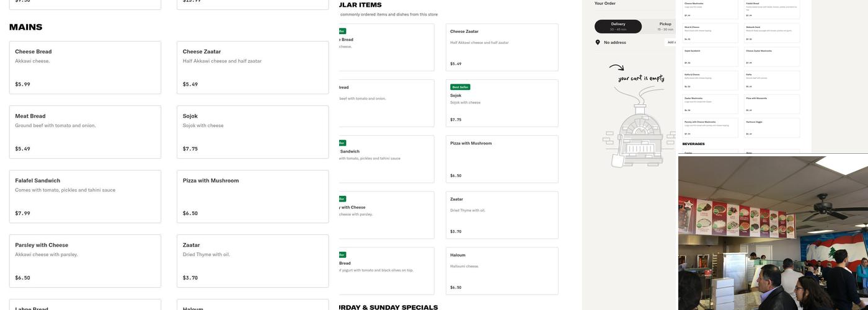The width and height of the screenshot is (868, 310).
Task: Click the location pin icon beside No address
Action: 598,42
